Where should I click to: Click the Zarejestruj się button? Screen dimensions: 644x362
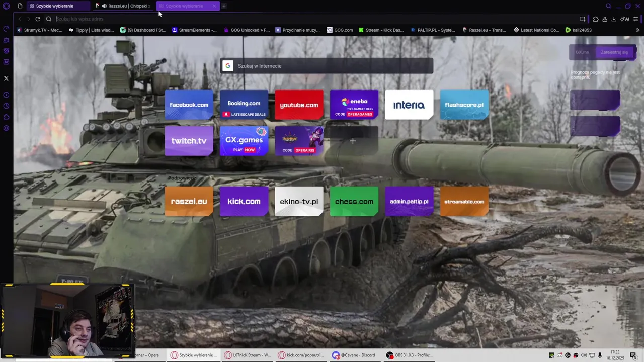[x=614, y=52]
